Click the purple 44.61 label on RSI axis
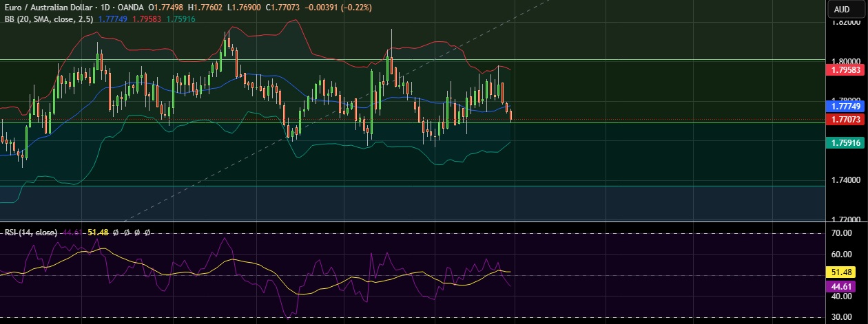Screen dimensions: 868x324 point(845,285)
